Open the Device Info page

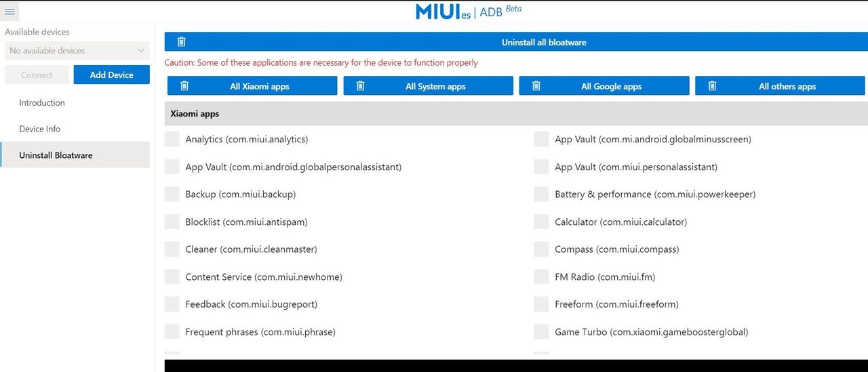pos(75,129)
